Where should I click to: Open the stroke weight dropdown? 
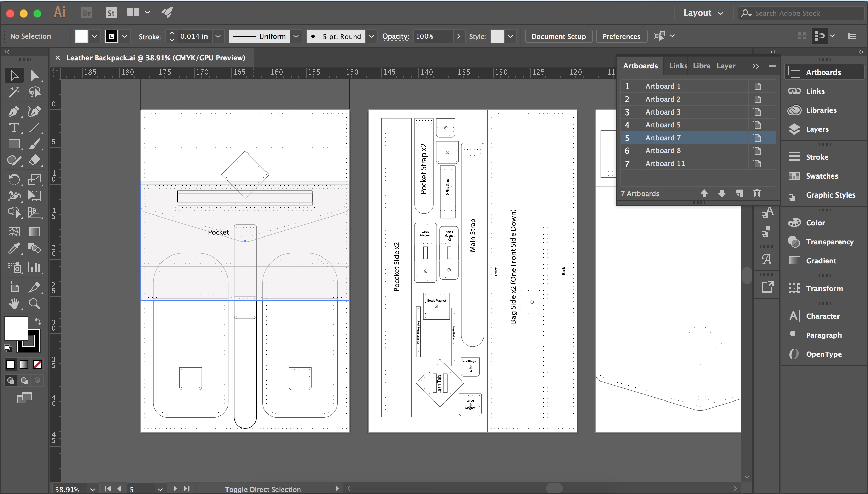218,36
